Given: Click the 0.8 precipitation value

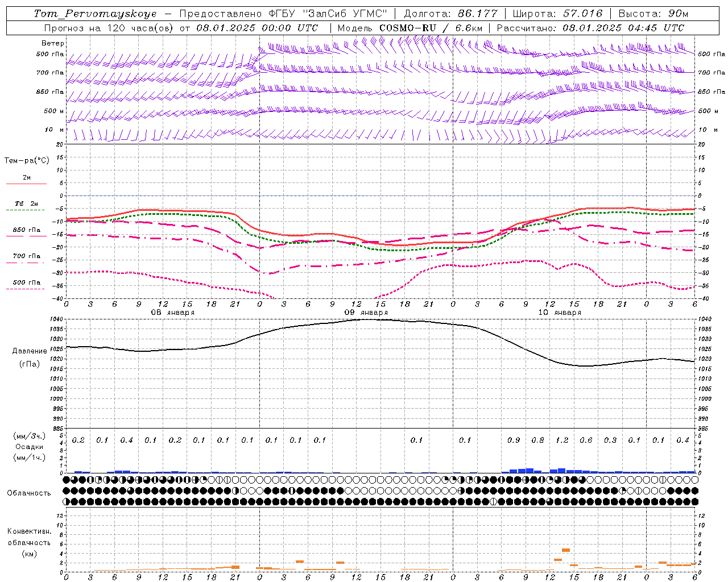Looking at the screenshot, I should (x=537, y=440).
